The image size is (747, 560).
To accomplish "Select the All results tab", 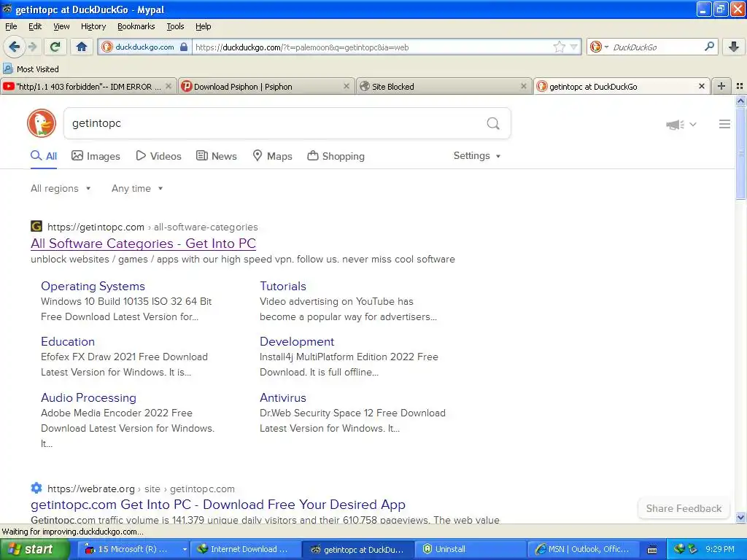I will (x=44, y=156).
